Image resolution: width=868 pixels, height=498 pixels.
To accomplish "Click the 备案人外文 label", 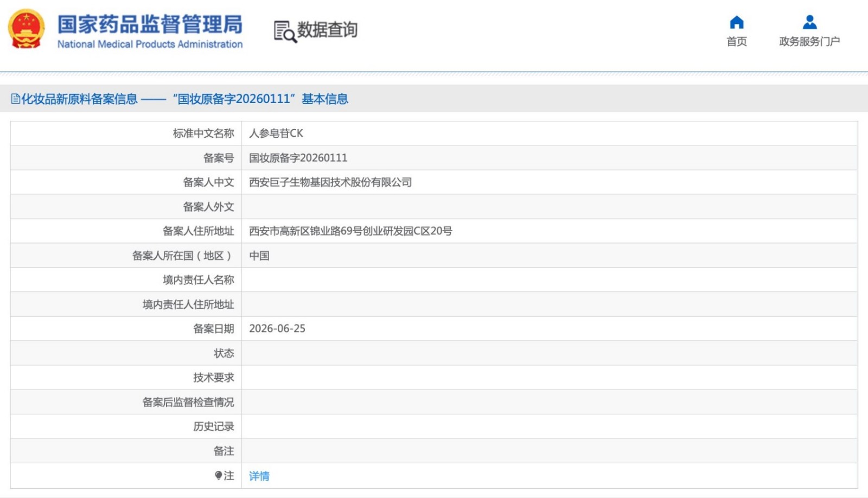I will pos(208,207).
